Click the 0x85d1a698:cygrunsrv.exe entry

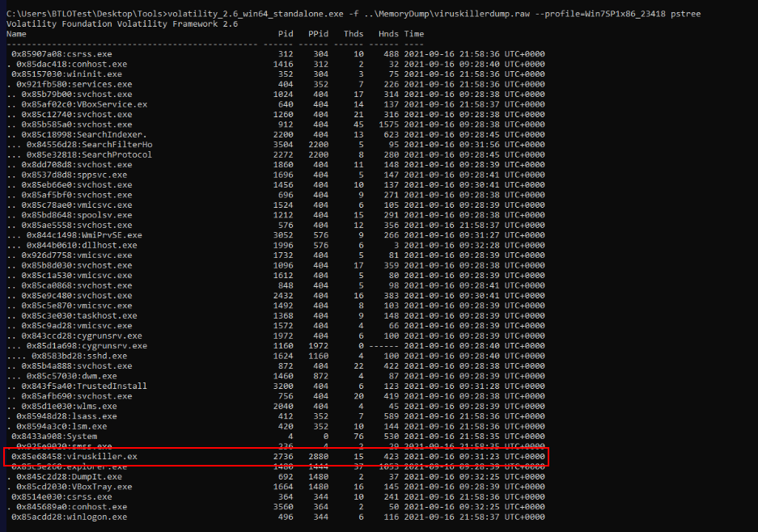coord(87,346)
